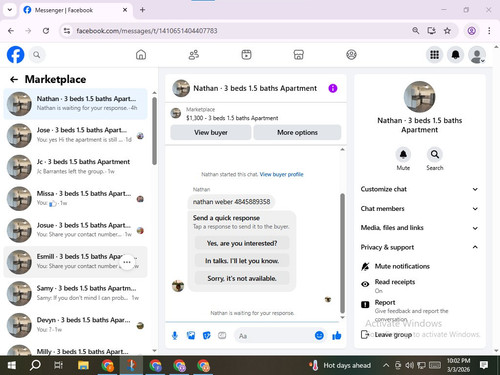The width and height of the screenshot is (500, 375).
Task: Open the Reels video icon
Action: click(246, 55)
